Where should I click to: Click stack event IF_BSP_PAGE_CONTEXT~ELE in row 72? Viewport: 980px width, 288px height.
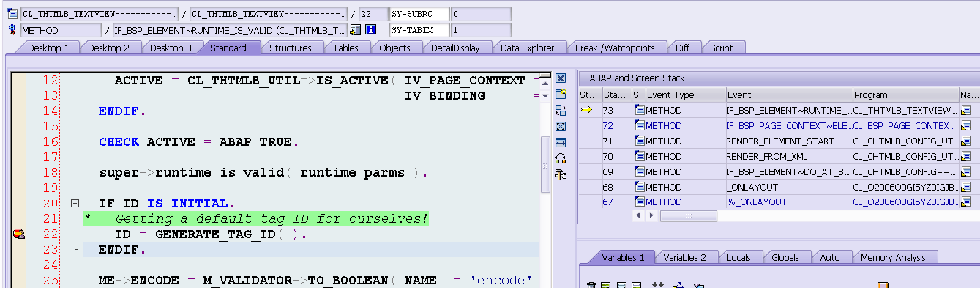pyautogui.click(x=789, y=125)
